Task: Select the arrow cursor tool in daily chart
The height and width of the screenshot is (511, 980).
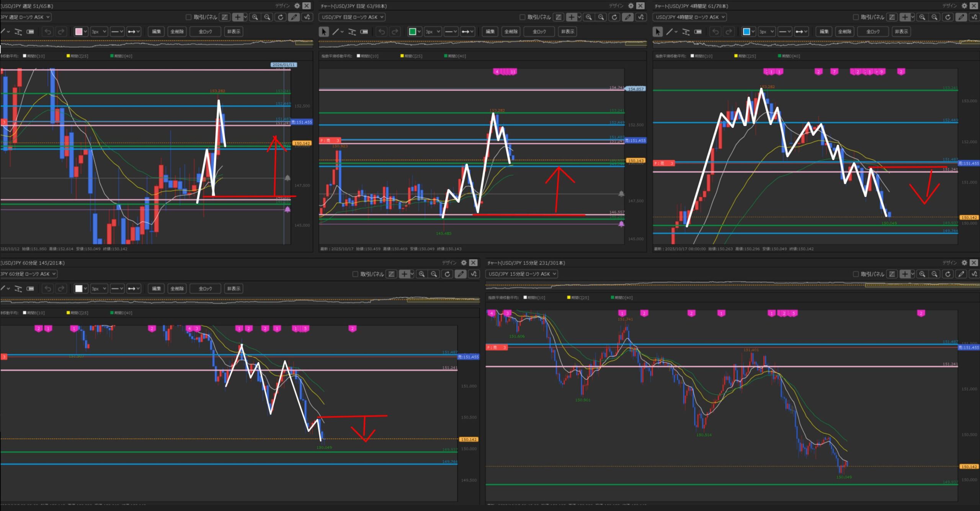Action: [324, 32]
